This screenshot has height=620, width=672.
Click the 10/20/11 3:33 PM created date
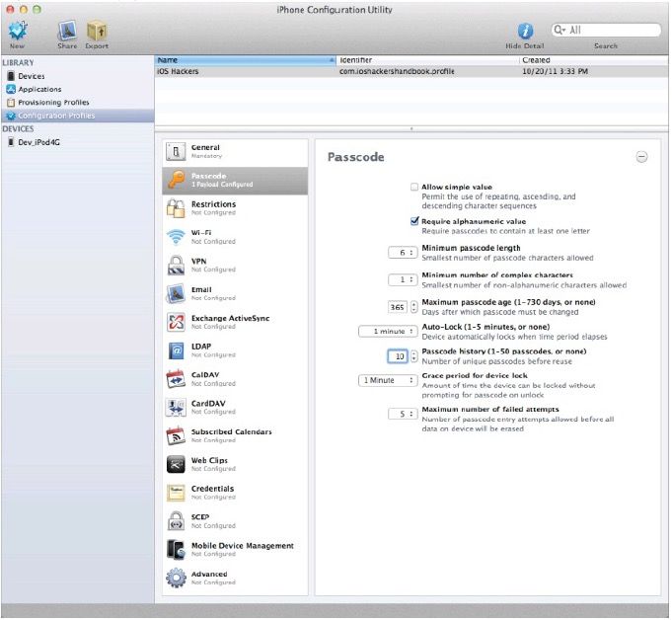click(x=555, y=71)
